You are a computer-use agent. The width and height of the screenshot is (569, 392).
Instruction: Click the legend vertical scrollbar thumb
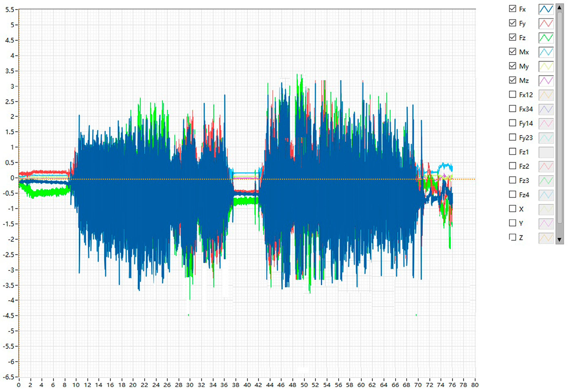pyautogui.click(x=559, y=118)
